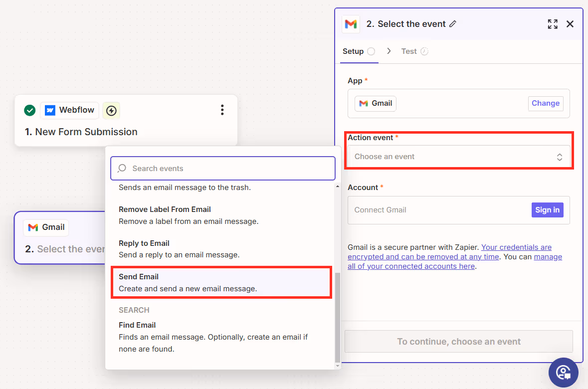Click the Test status clock icon

click(424, 51)
